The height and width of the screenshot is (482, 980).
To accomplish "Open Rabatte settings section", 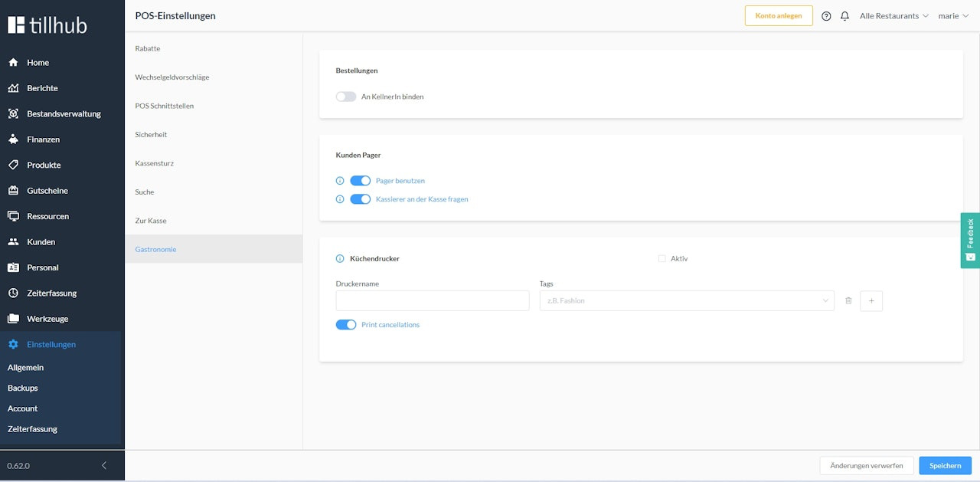I will pos(214,48).
